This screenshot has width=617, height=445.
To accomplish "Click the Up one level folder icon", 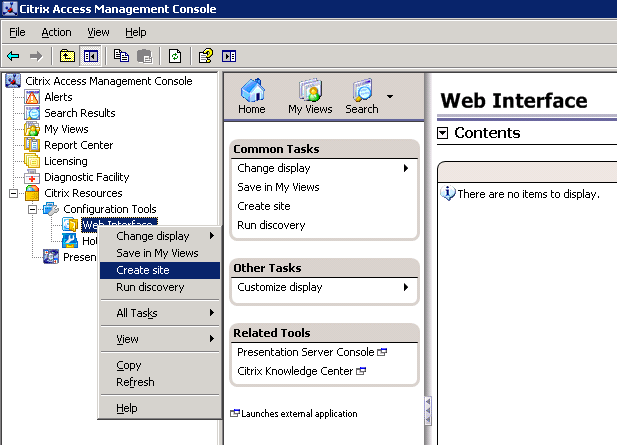I will pos(67,56).
